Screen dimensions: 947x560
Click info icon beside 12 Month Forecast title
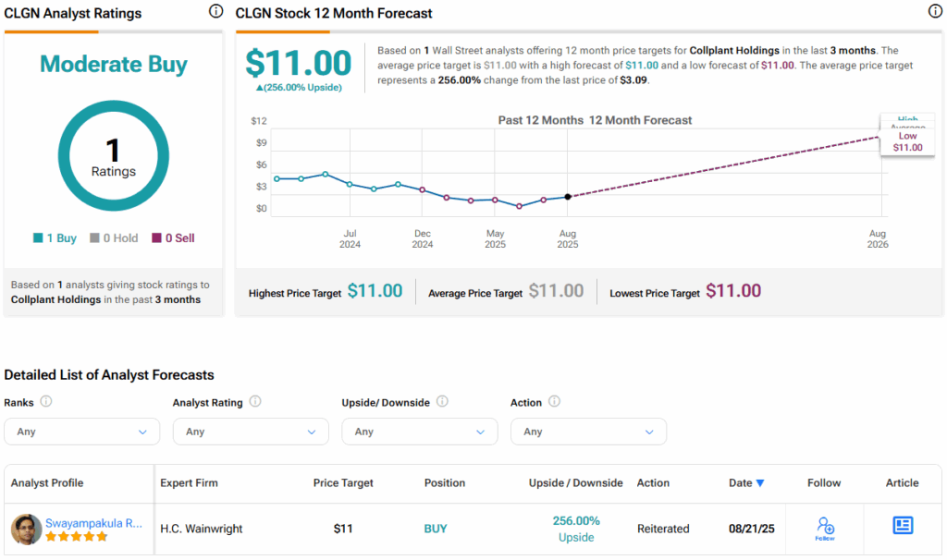click(935, 12)
